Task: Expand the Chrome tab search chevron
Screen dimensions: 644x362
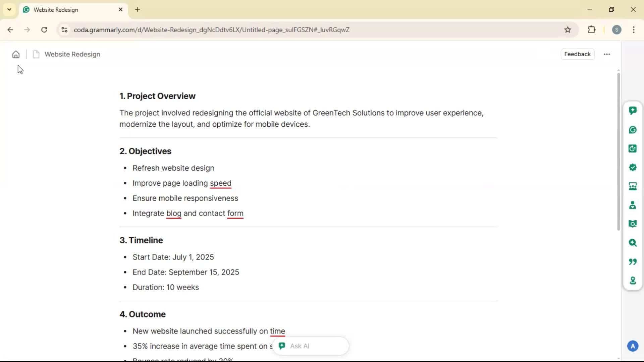Action: click(x=9, y=9)
